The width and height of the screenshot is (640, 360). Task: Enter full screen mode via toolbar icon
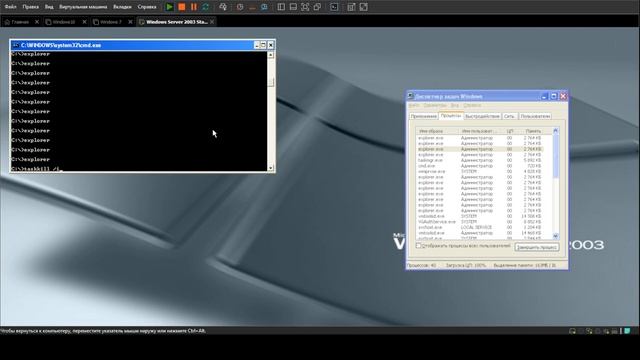coord(305,7)
